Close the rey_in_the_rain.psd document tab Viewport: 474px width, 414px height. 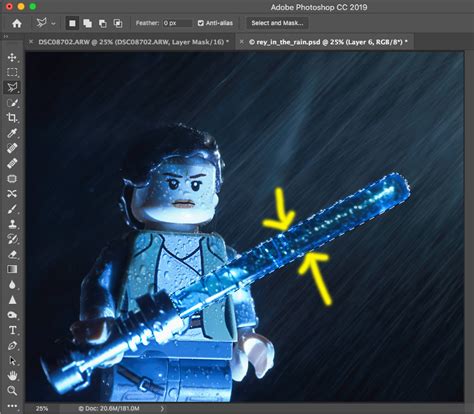pyautogui.click(x=242, y=42)
